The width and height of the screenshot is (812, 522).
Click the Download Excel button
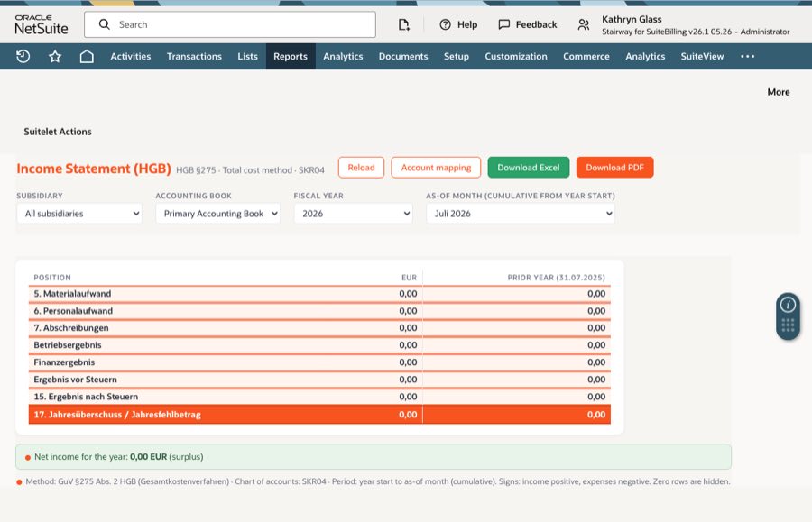click(x=528, y=168)
